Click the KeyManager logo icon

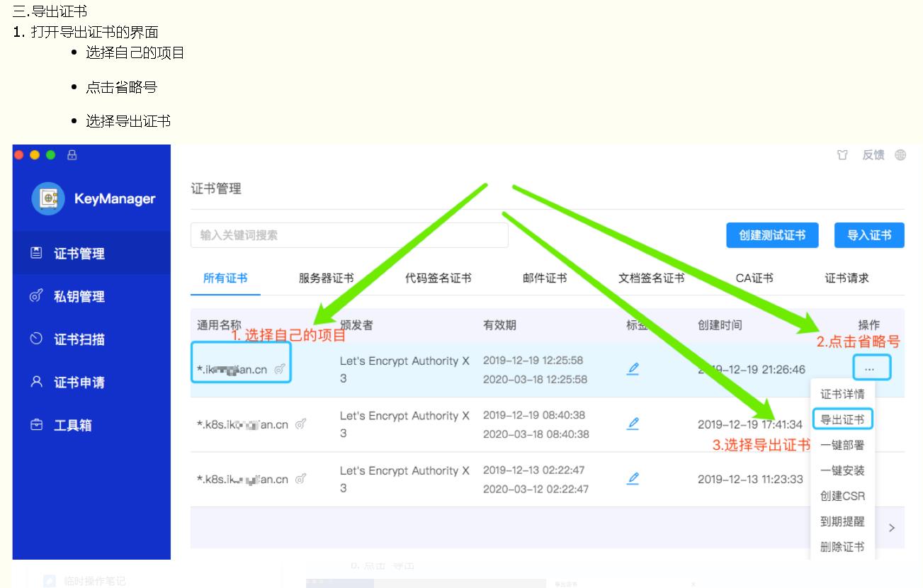click(x=49, y=198)
